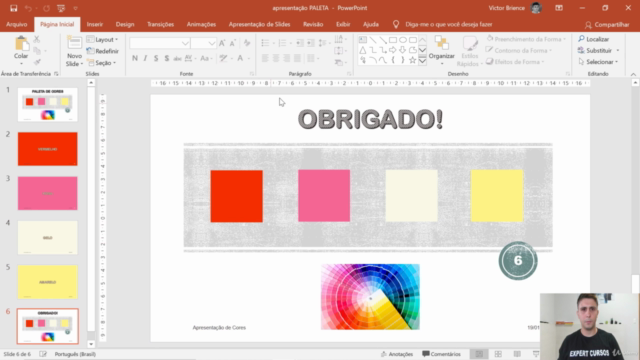Open Efeitos de Forma dropdown

516,62
